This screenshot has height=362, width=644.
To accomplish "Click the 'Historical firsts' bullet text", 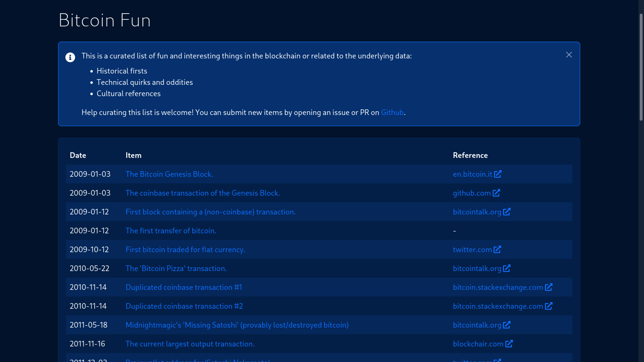I will point(122,71).
